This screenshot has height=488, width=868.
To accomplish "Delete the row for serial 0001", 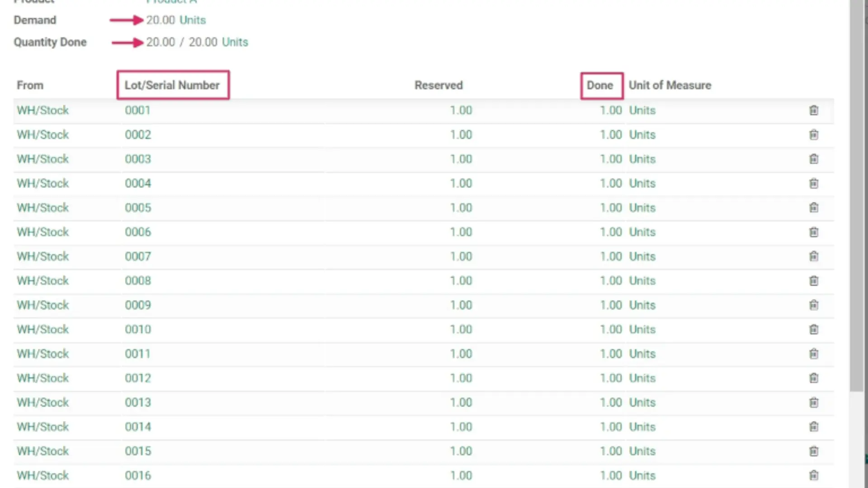I will pos(813,110).
